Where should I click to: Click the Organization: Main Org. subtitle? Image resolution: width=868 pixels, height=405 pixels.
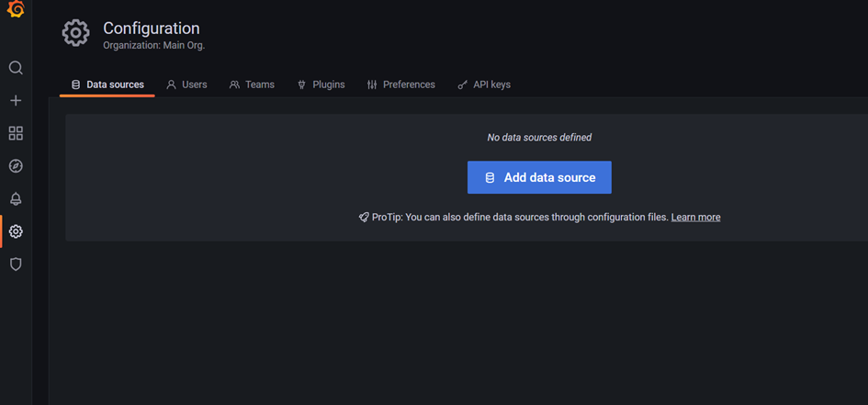point(154,45)
